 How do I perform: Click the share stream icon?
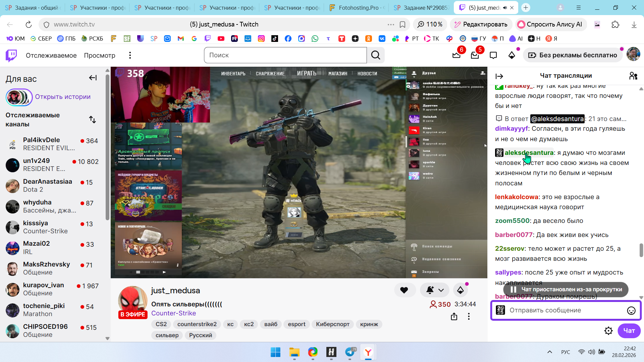454,316
